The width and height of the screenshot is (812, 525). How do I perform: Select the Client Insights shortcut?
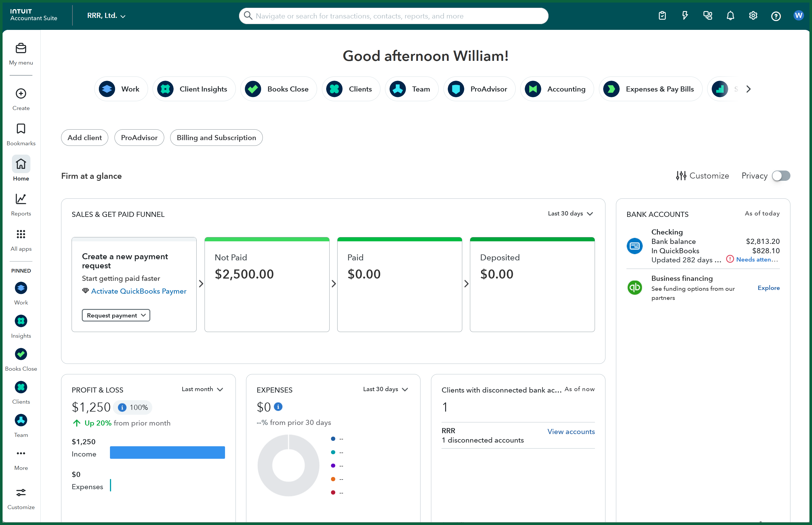[194, 89]
